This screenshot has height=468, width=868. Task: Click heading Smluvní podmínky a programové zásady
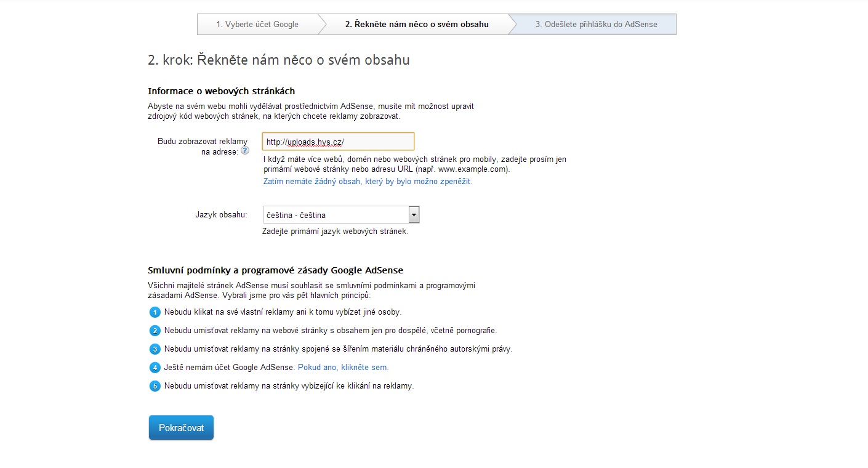pyautogui.click(x=275, y=270)
